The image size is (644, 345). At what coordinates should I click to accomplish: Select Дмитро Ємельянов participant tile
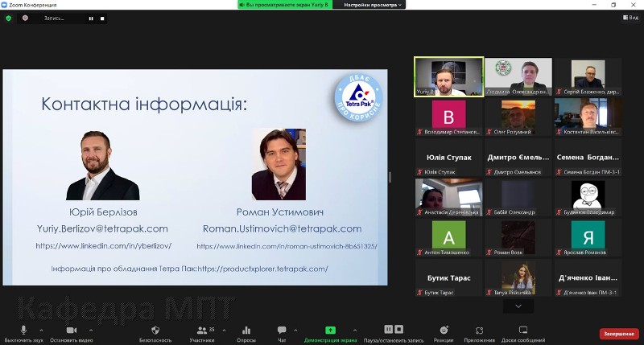pos(518,157)
